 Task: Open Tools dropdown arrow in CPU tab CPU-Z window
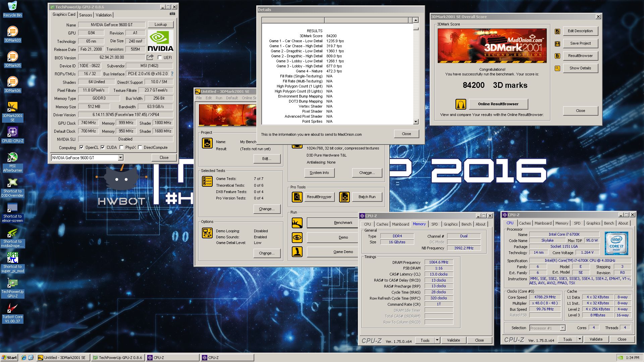(x=580, y=339)
